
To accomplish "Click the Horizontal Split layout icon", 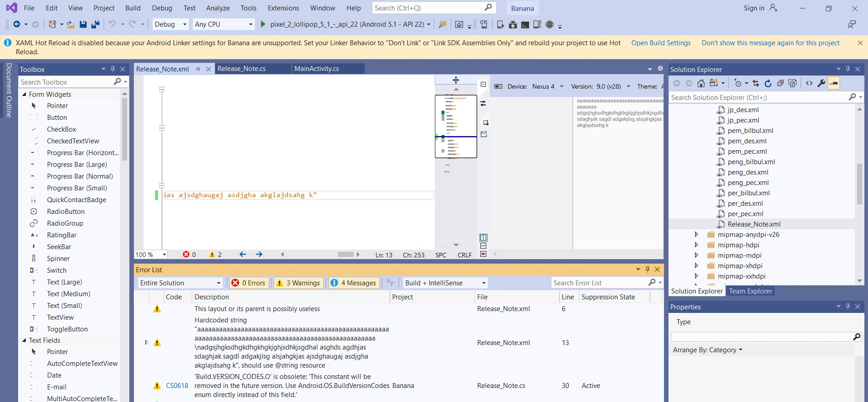I will click(484, 246).
